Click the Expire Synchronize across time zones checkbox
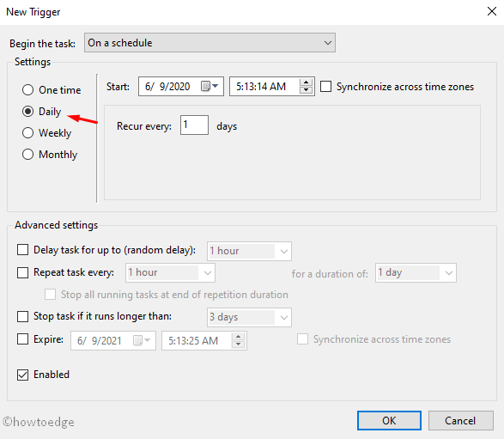The height and width of the screenshot is (439, 504). click(x=302, y=339)
